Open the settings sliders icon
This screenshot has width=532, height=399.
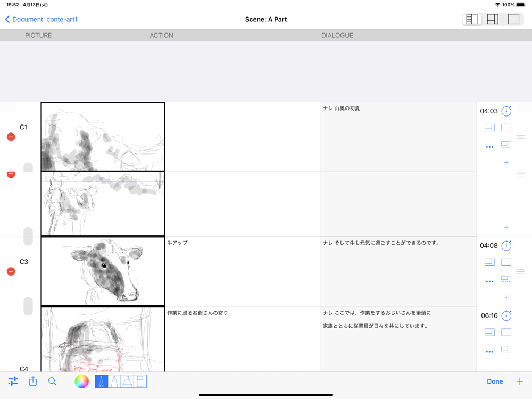point(13,381)
